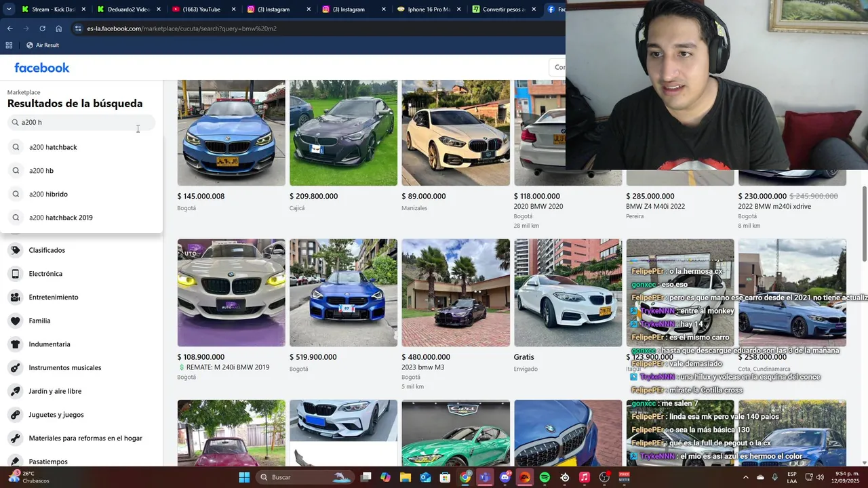Open green BMW listing thumbnail
The image size is (868, 488).
pyautogui.click(x=456, y=433)
